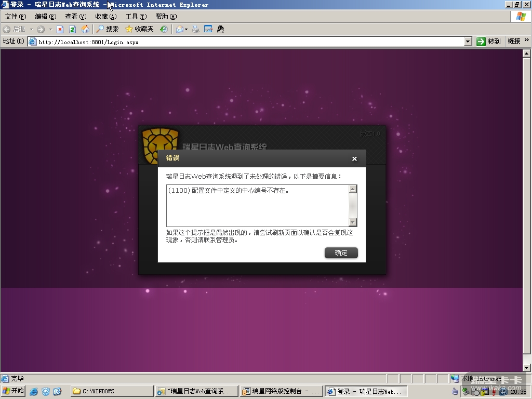The height and width of the screenshot is (399, 532).
Task: Open the 查看(V) menu
Action: click(76, 17)
